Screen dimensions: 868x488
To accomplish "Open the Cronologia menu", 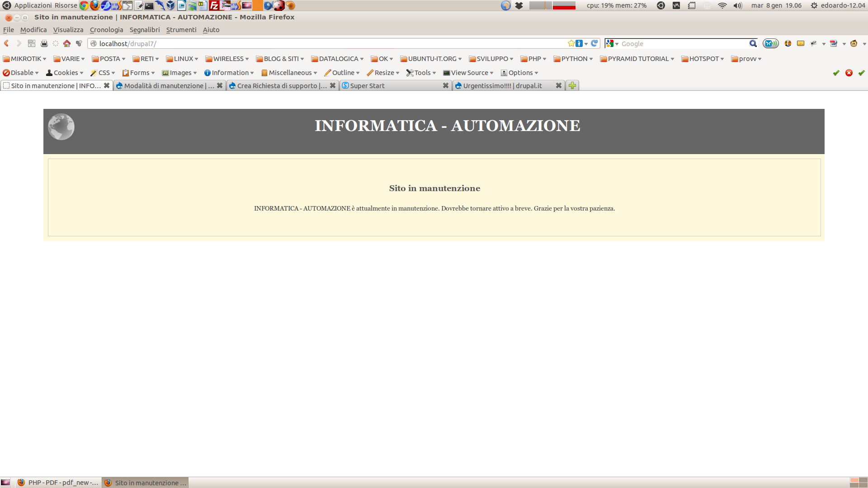I will pos(106,30).
